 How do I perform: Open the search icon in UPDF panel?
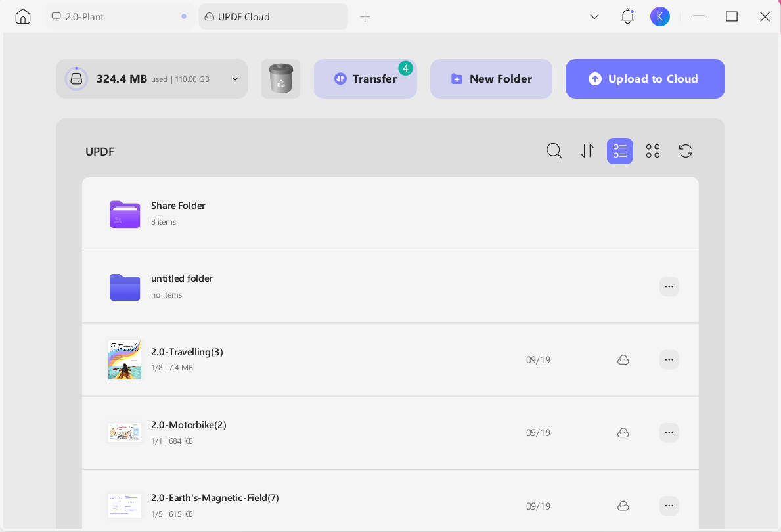pos(554,151)
